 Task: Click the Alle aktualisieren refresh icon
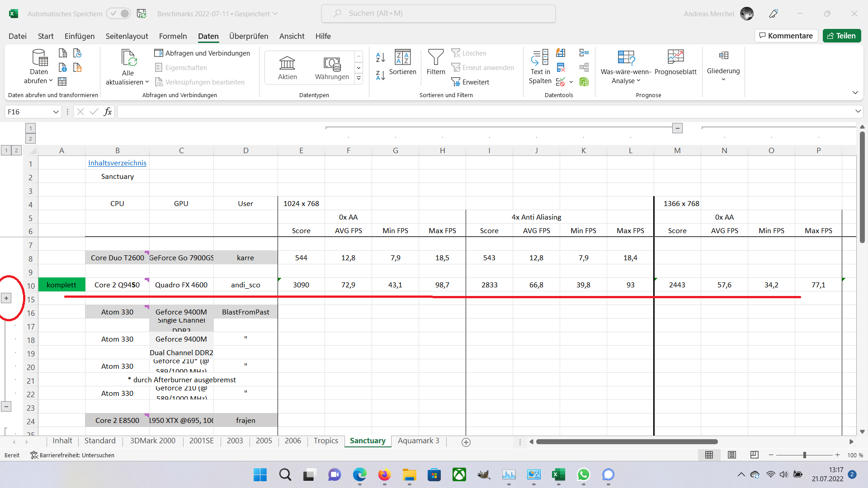tap(128, 59)
